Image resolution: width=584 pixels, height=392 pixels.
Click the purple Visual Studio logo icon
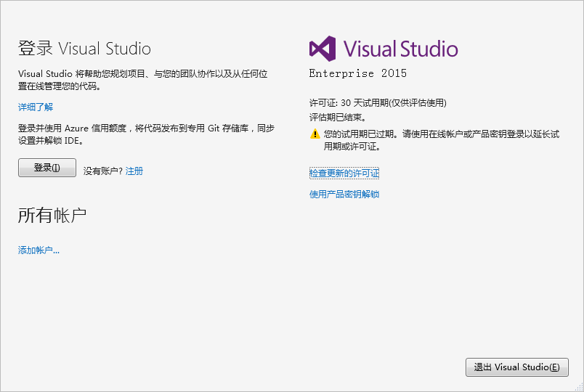[x=323, y=49]
